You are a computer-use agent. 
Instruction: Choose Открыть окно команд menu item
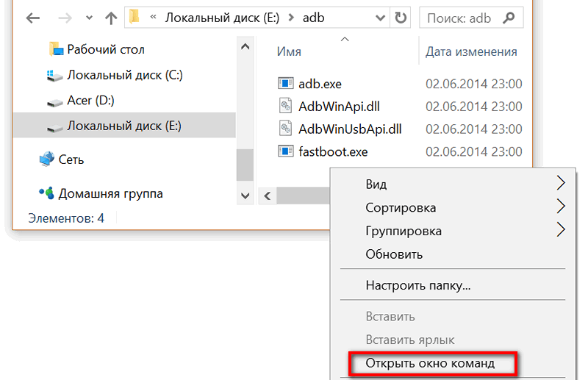(x=430, y=363)
